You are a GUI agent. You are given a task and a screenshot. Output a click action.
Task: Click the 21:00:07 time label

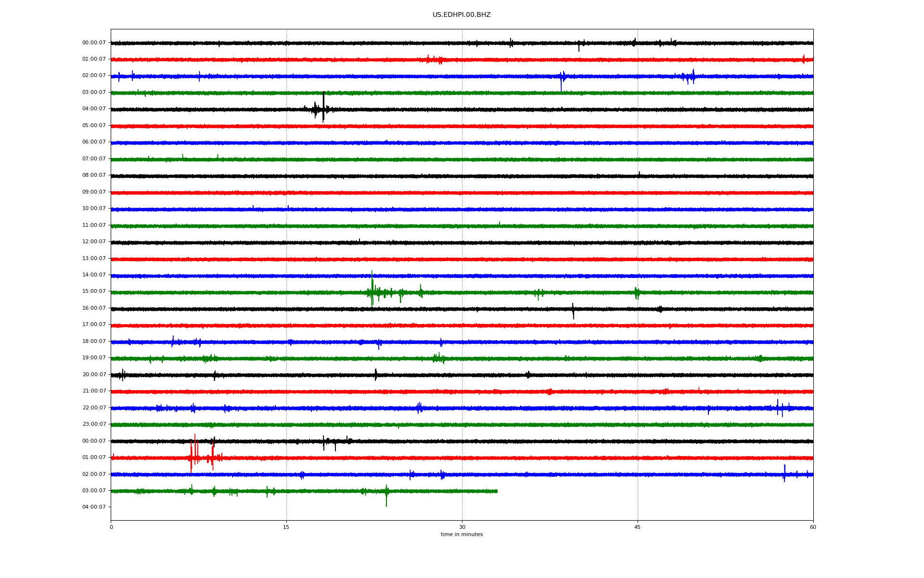pyautogui.click(x=94, y=391)
